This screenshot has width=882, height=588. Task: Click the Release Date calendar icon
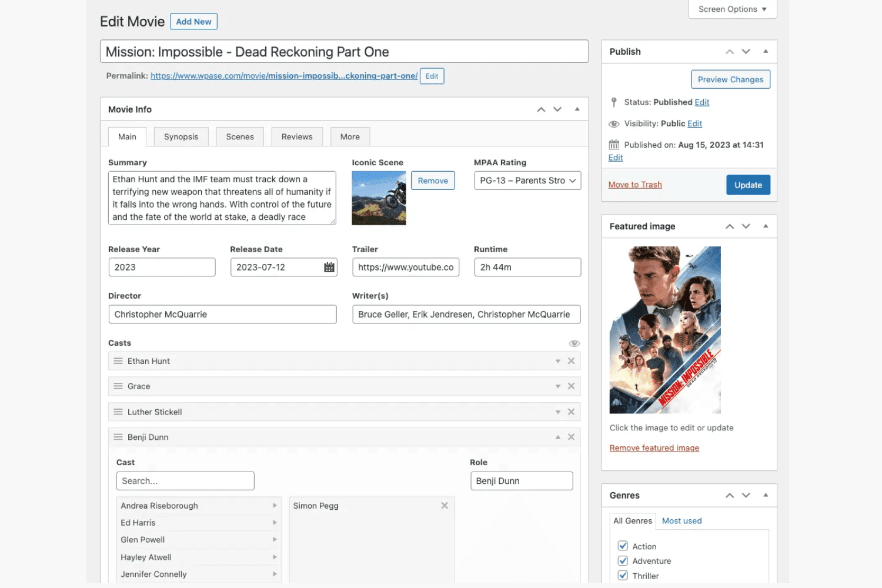[x=329, y=268]
